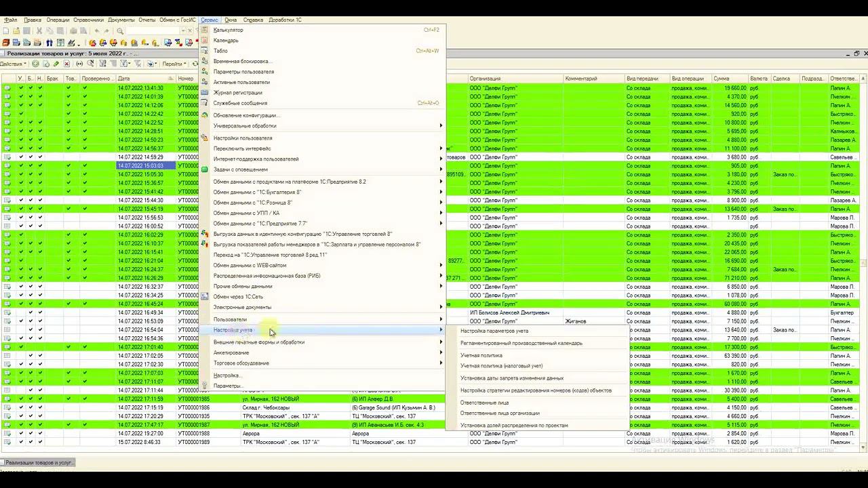Open Настройки пользователя menu entry
Screen dimensions: 868x488
[x=323, y=138]
